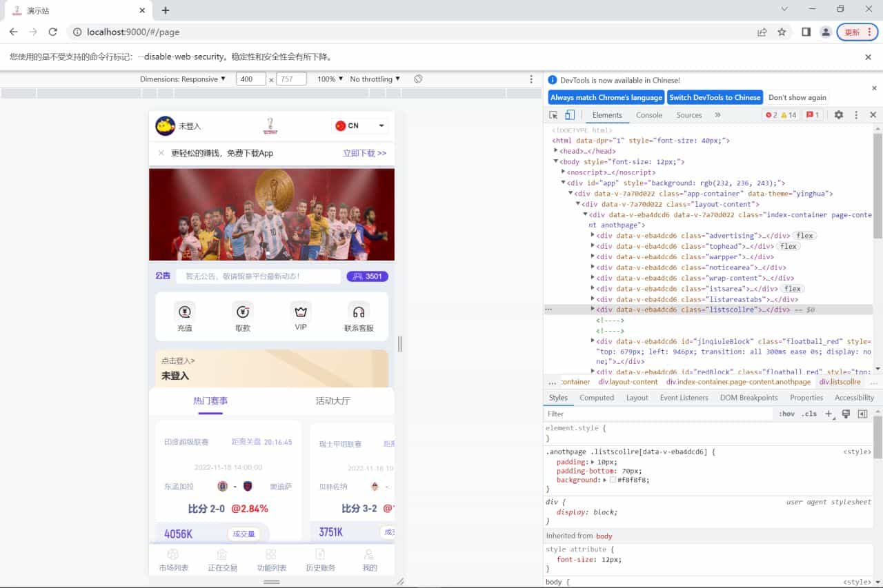Close the DevTools panel
This screenshot has width=883, height=588.
[873, 115]
